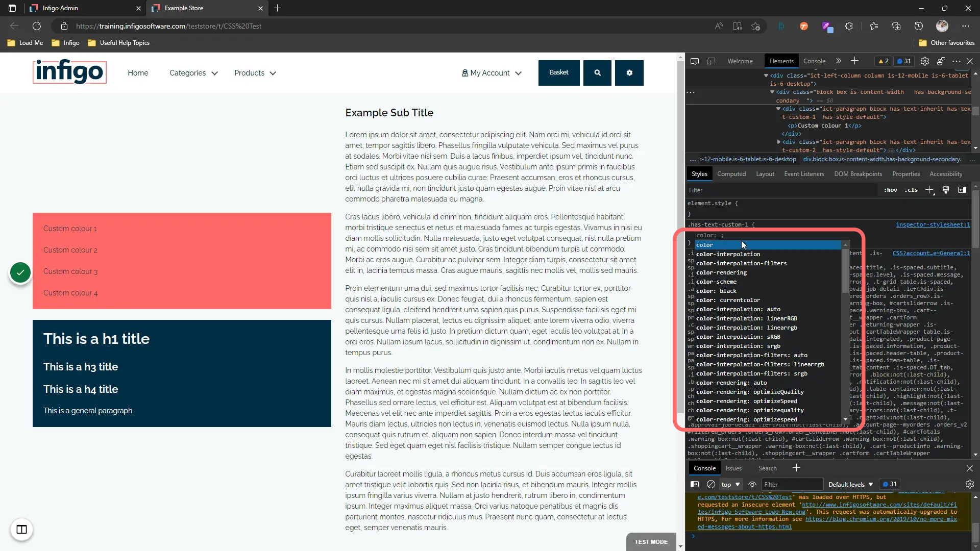980x551 pixels.
Task: Toggle console sidebar icon
Action: click(695, 484)
